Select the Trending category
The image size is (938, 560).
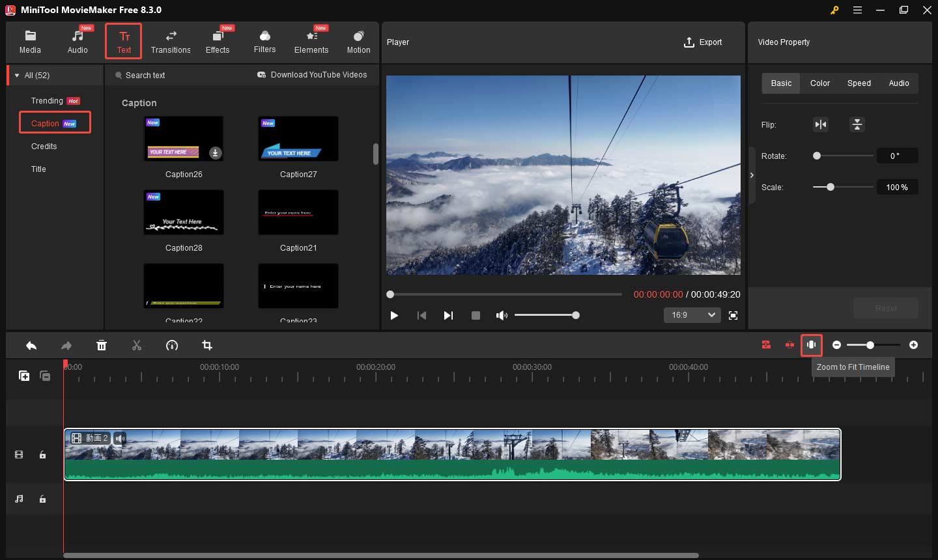(55, 101)
